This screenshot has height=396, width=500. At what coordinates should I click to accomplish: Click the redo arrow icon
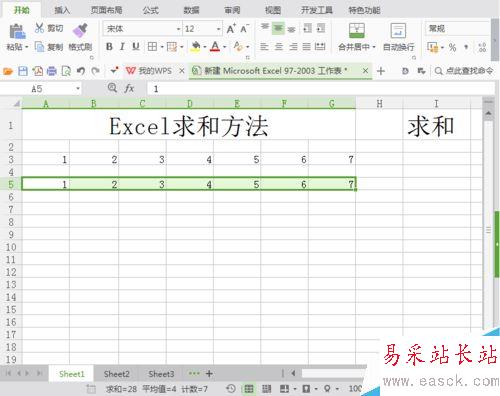coord(96,71)
